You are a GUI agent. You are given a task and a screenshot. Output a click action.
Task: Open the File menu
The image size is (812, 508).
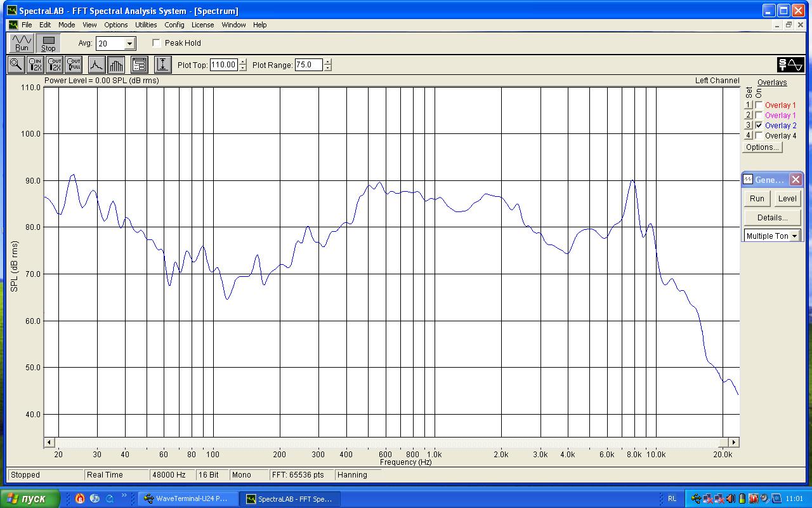click(27, 25)
